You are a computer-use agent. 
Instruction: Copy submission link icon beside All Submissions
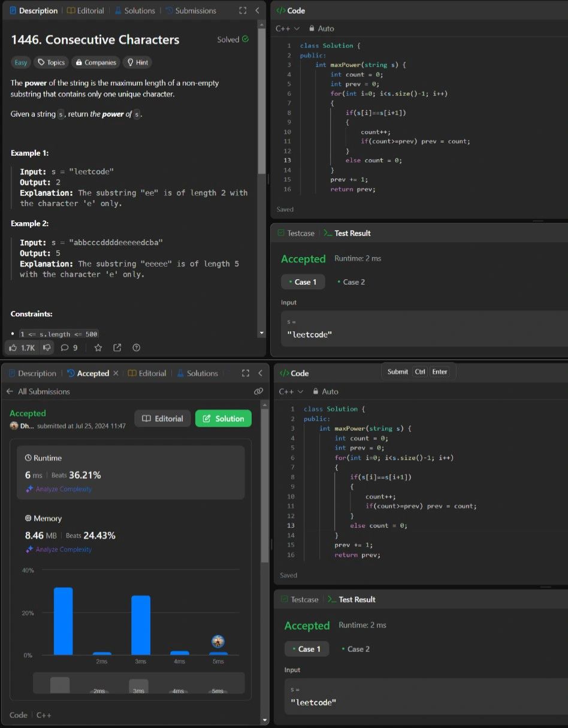[x=258, y=391]
